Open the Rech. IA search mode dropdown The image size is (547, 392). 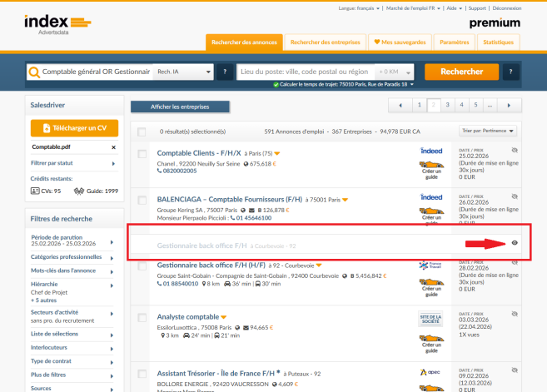(x=183, y=72)
